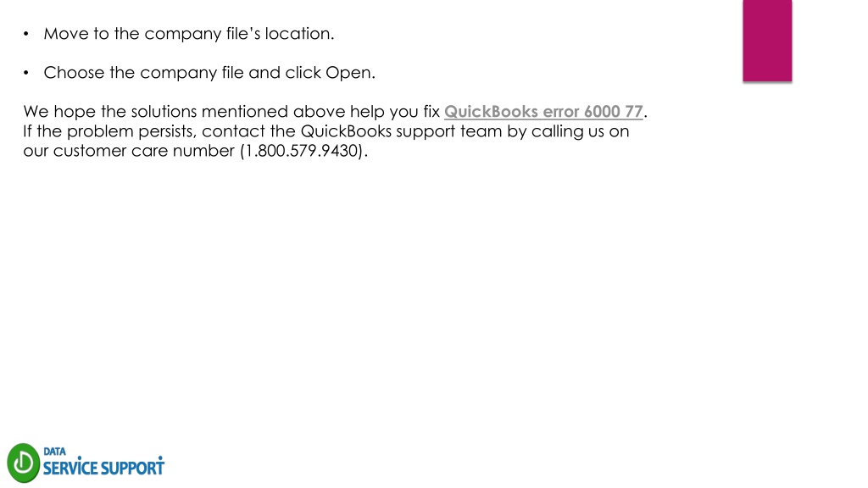Click the 'our customer care number' text

129,151
